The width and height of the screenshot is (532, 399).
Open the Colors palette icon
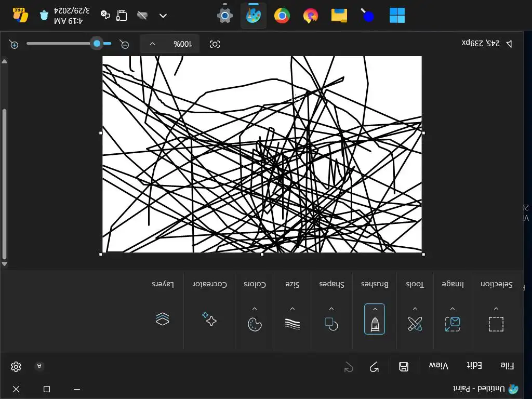[255, 324]
